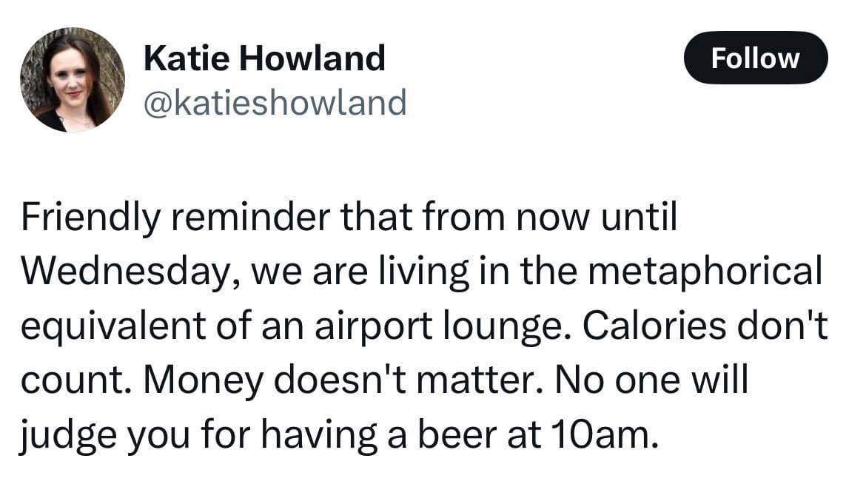Click the word "judge" on the last line
866x504 pixels.
69,435
